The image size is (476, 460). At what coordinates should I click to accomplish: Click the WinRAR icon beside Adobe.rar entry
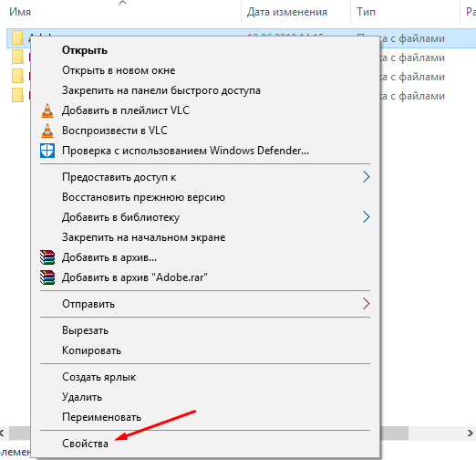point(47,277)
